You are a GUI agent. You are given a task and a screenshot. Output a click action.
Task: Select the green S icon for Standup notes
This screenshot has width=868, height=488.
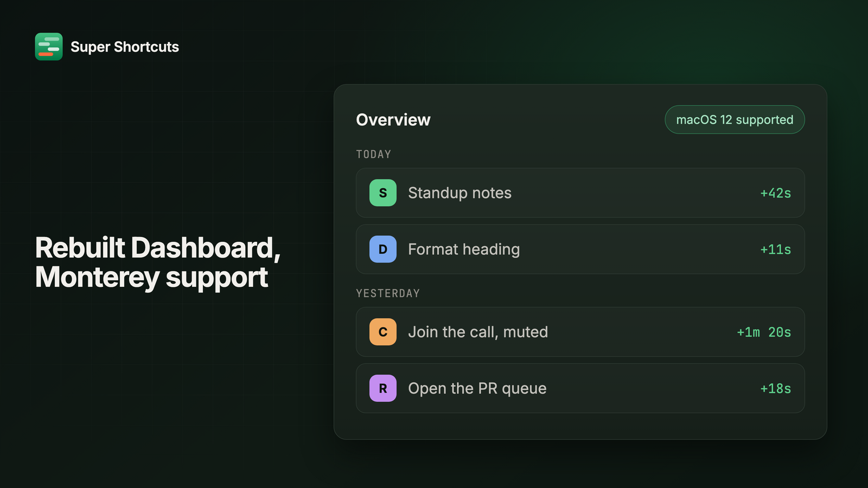[383, 193]
